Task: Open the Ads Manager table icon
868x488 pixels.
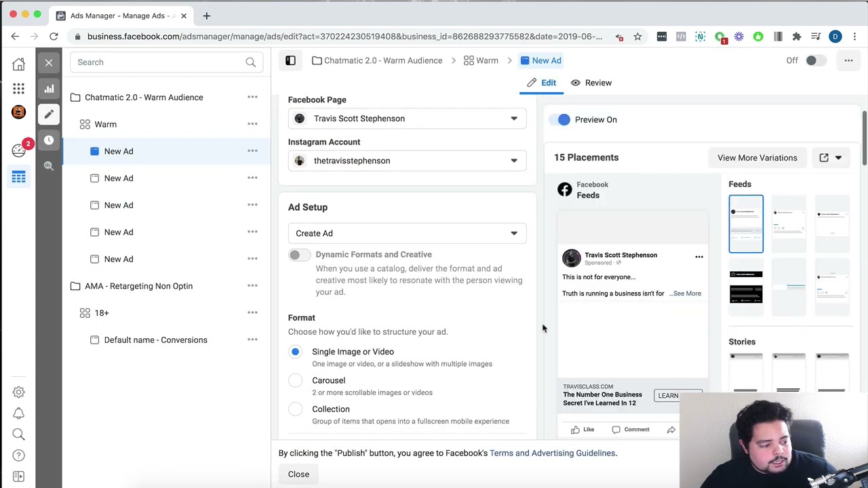Action: 18,177
